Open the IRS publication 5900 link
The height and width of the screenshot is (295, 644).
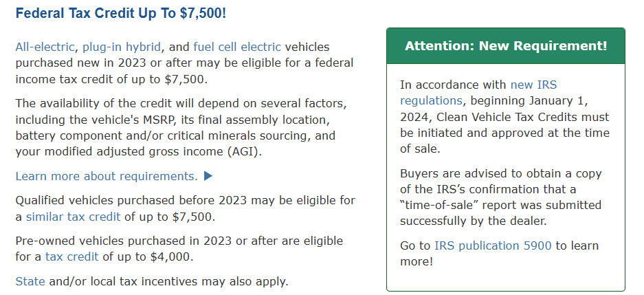(493, 245)
